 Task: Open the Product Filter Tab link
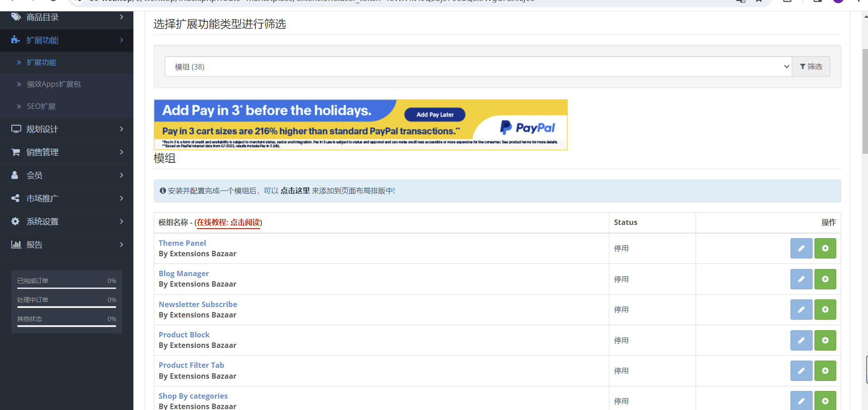click(191, 365)
